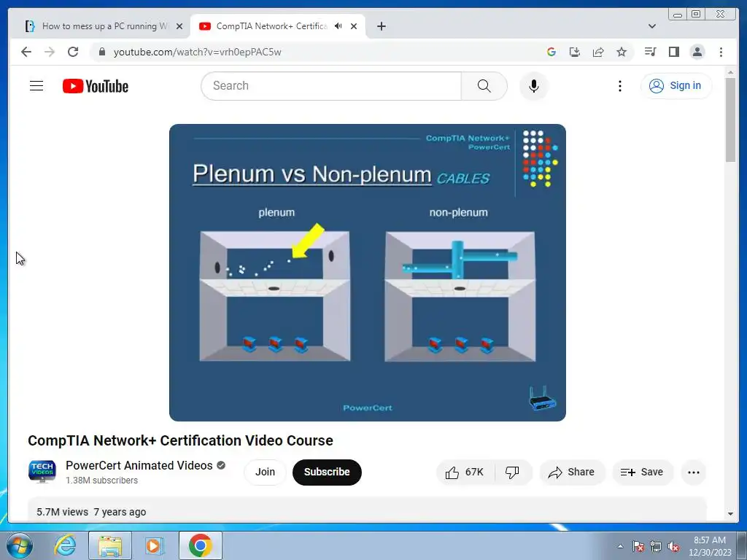Screen dimensions: 747x560
Task: Open Windows Media Player from taskbar
Action: (155, 545)
